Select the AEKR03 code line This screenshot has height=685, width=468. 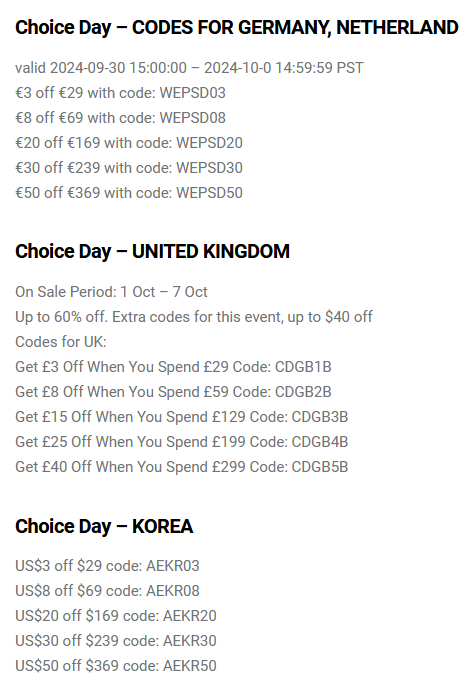point(107,566)
